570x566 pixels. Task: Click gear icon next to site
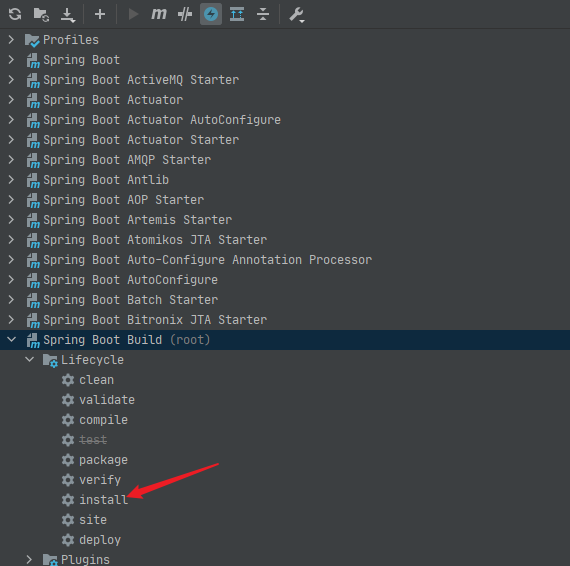[68, 520]
